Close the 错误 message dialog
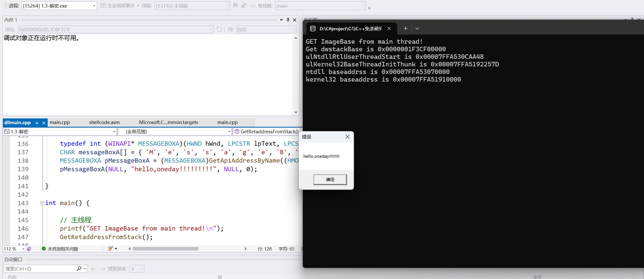The image size is (644, 279). (347, 137)
